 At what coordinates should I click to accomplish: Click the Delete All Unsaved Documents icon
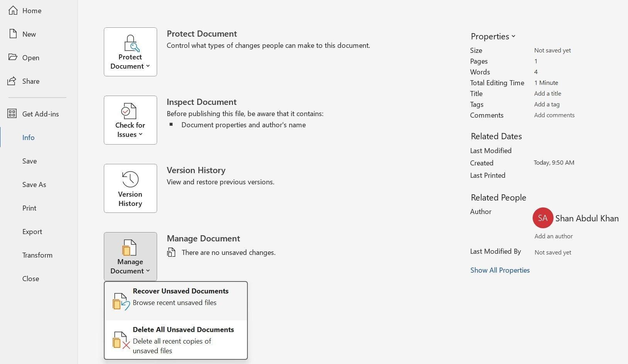click(x=121, y=340)
